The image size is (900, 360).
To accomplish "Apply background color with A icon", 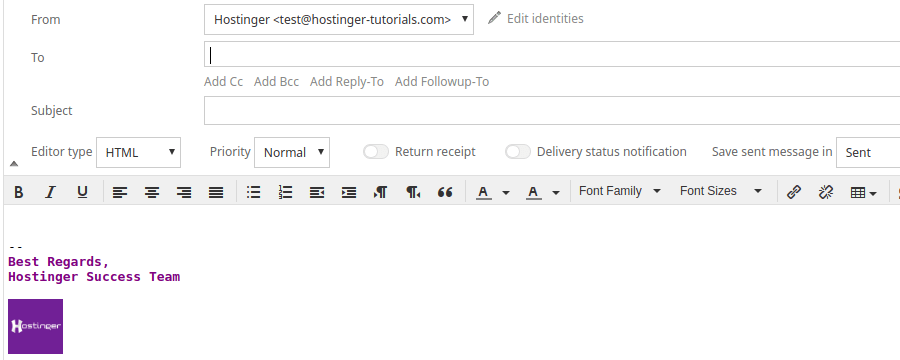I will [534, 192].
